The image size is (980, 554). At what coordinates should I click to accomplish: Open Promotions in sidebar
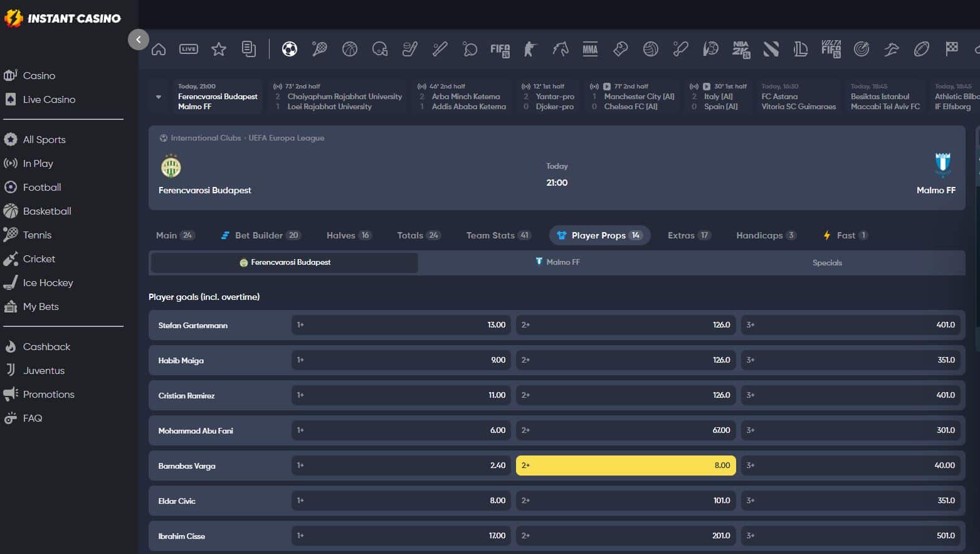48,394
